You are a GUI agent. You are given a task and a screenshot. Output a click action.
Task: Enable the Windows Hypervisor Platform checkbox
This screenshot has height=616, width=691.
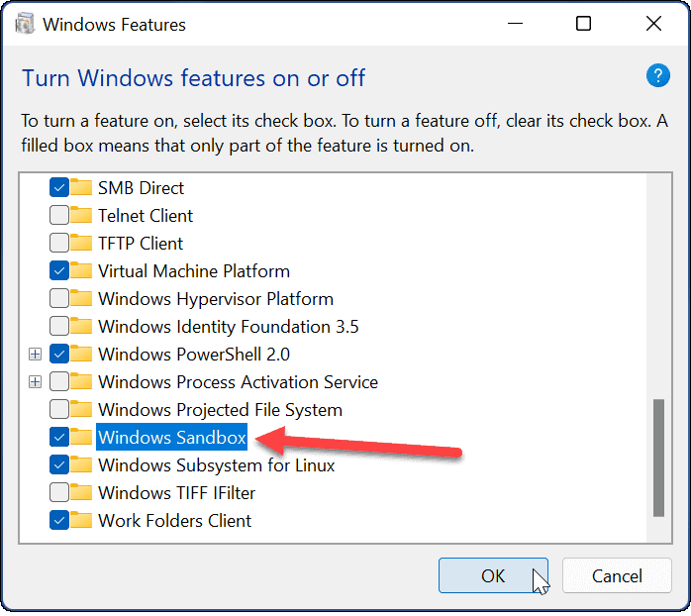click(58, 298)
